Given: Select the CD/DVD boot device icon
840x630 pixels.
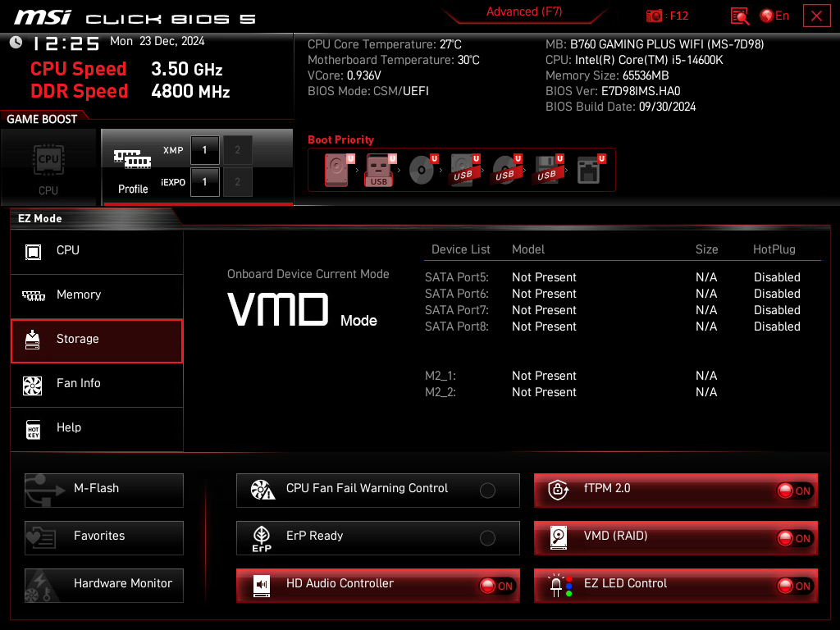Looking at the screenshot, I should click(422, 170).
